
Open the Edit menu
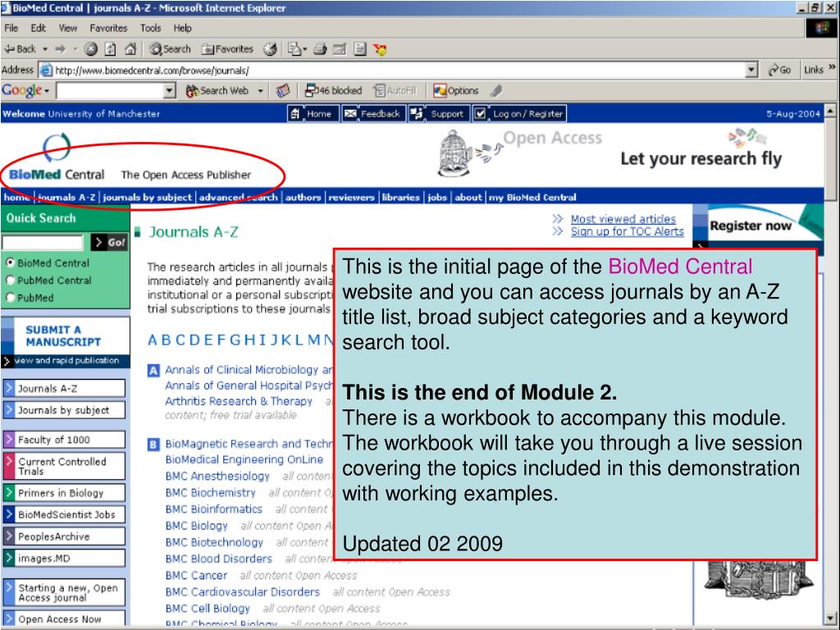click(x=38, y=29)
